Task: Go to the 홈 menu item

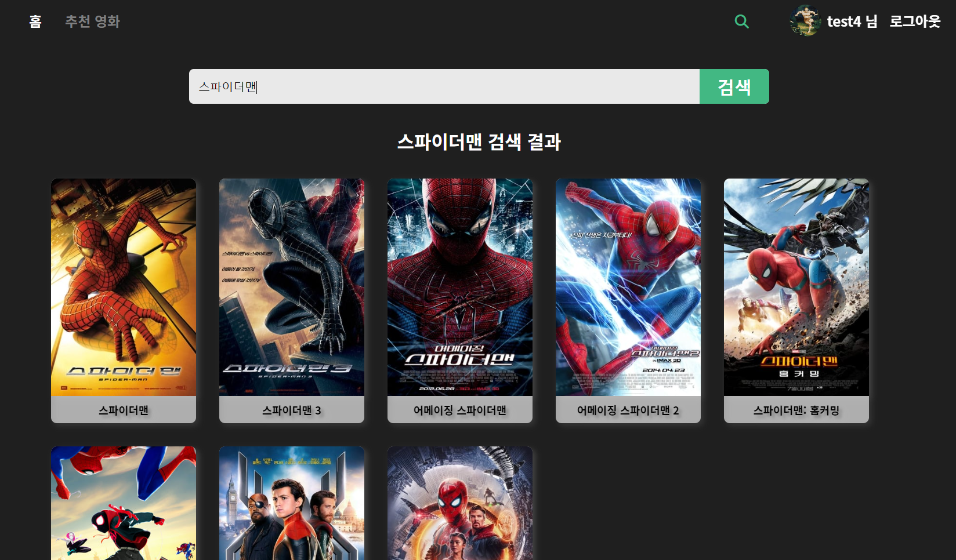Action: pyautogui.click(x=35, y=21)
